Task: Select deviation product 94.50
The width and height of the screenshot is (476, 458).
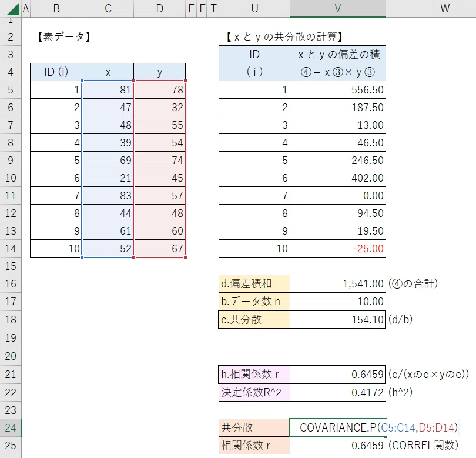Action: (x=338, y=213)
